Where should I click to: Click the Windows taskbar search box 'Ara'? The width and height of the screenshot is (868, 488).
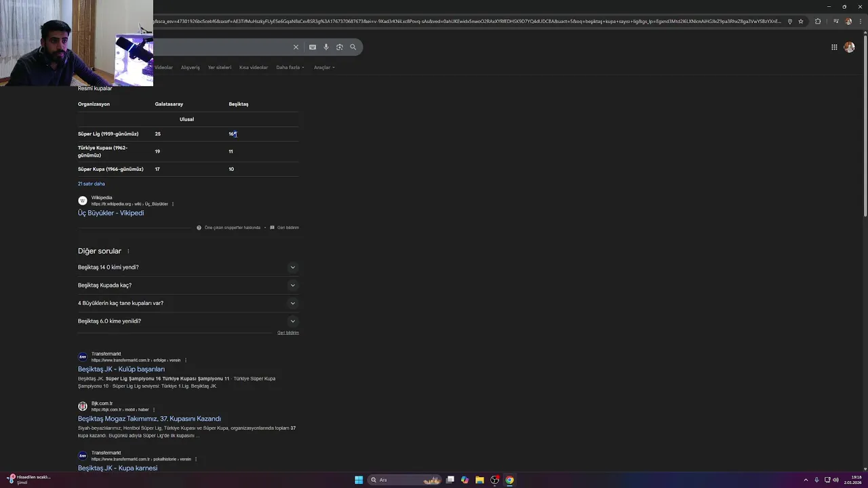point(405,480)
